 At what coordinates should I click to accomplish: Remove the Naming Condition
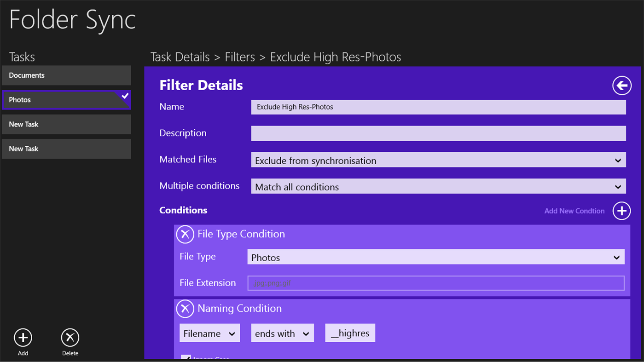click(x=185, y=309)
